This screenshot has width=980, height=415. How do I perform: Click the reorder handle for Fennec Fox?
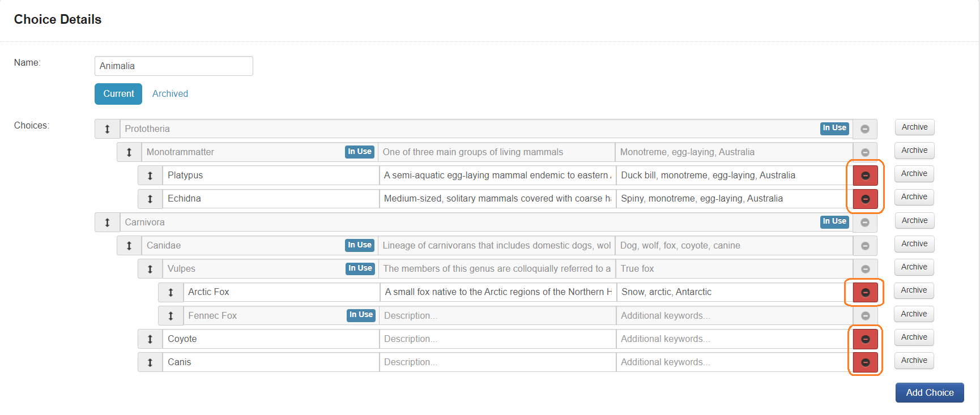pos(171,316)
